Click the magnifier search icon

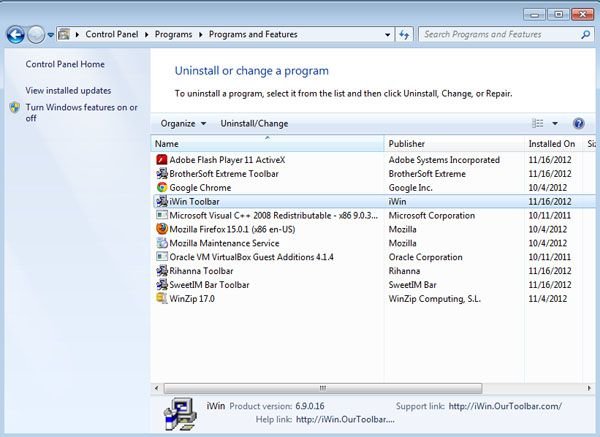585,35
